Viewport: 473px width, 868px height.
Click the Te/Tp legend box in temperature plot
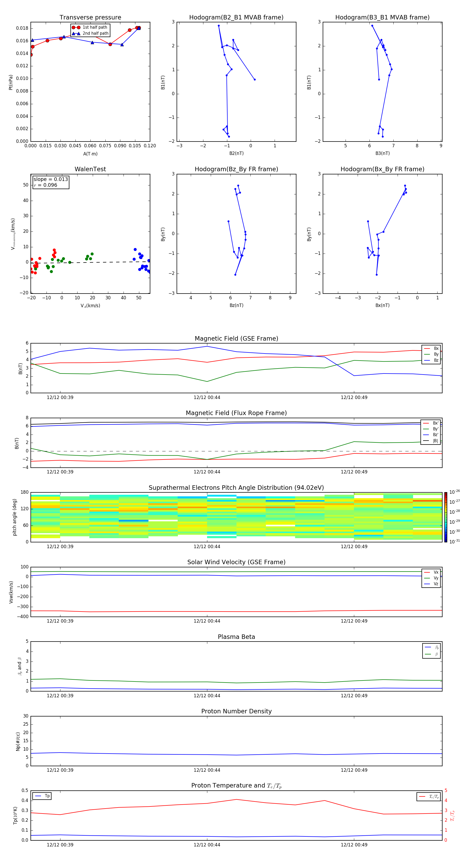(429, 796)
